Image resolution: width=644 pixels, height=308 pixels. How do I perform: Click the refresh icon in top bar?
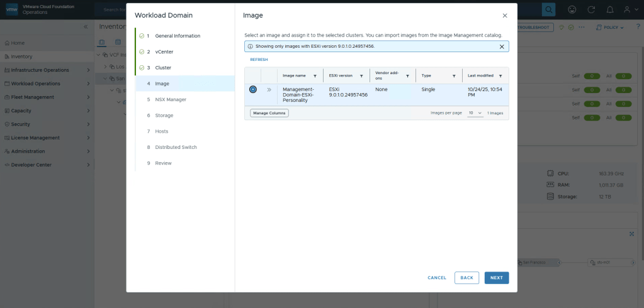[x=590, y=9]
